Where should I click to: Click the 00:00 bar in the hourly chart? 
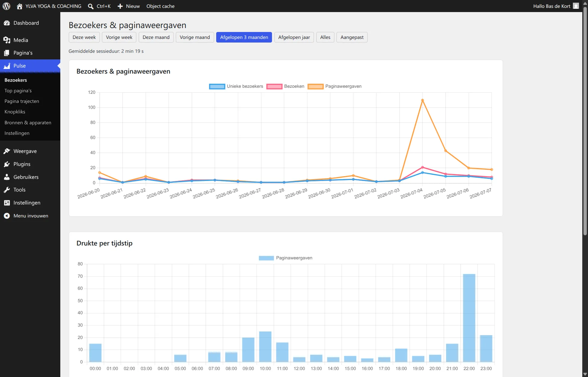click(95, 353)
